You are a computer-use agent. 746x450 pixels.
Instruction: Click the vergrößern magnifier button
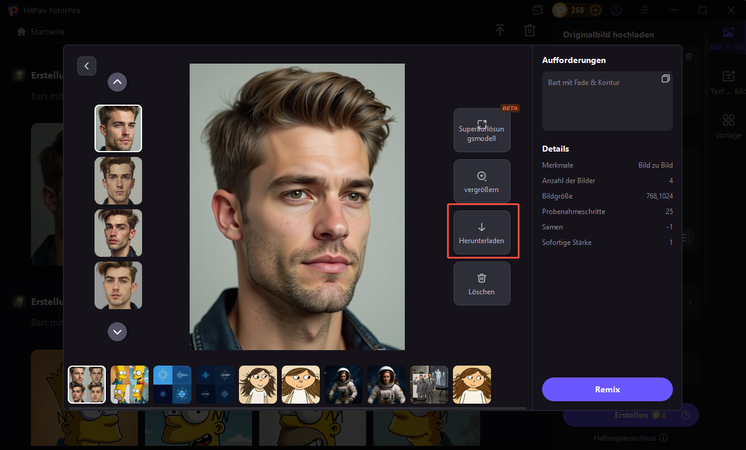481,181
